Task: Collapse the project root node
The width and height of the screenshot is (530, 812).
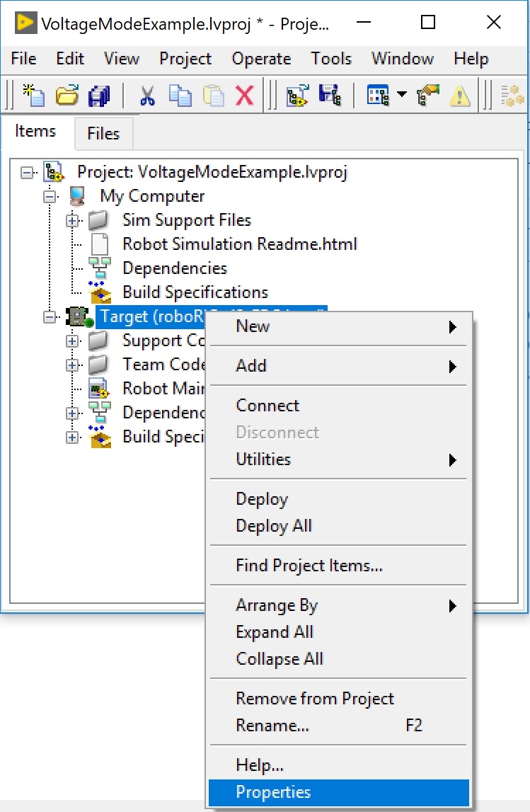Action: click(x=26, y=172)
